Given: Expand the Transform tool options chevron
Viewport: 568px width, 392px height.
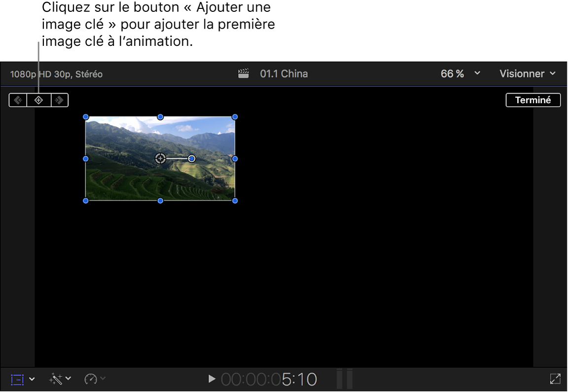Looking at the screenshot, I should pyautogui.click(x=33, y=379).
